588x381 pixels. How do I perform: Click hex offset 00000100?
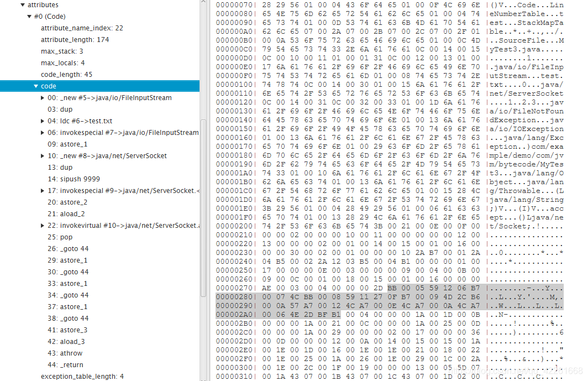point(234,85)
